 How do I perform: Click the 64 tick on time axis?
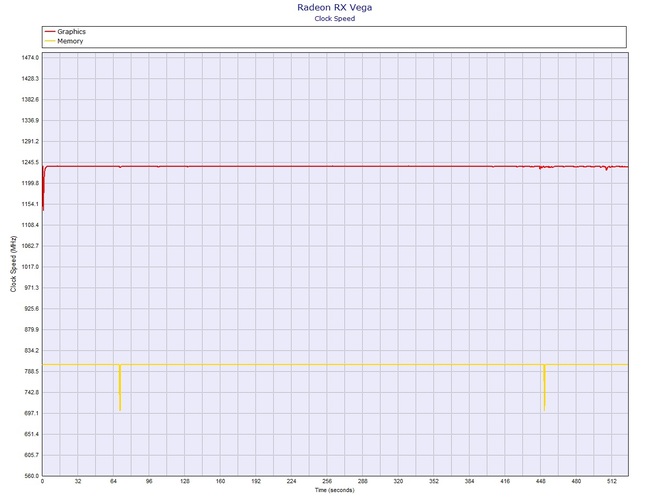pyautogui.click(x=113, y=481)
